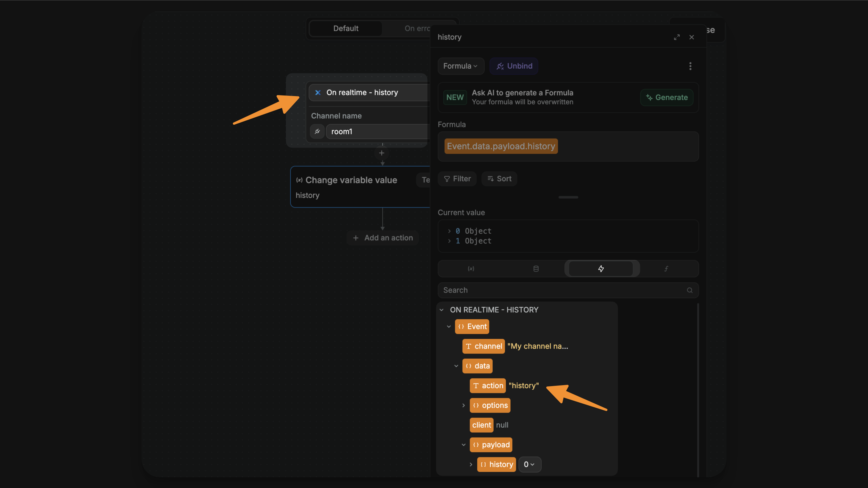Click Add an action below the node
The width and height of the screenshot is (868, 488).
(382, 237)
